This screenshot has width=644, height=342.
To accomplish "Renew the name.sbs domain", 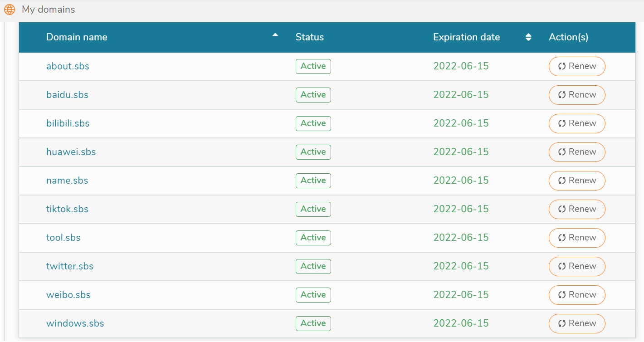I will (577, 181).
